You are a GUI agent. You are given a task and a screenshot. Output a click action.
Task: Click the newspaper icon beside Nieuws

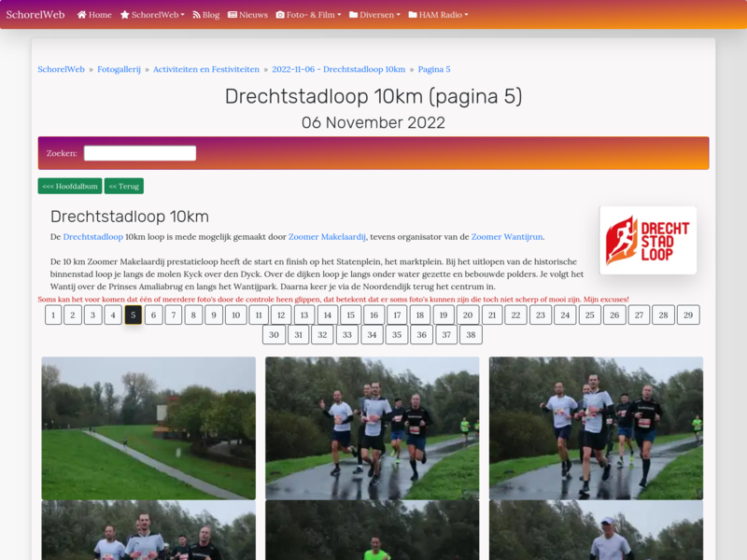coord(232,15)
